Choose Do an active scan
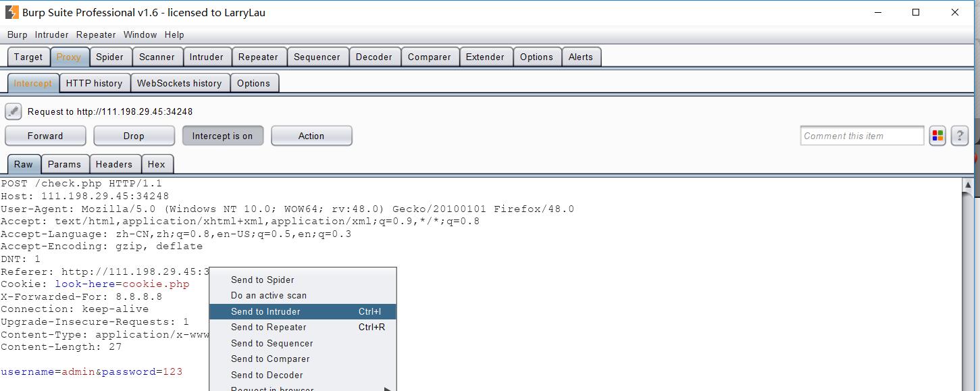This screenshot has height=391, width=980. click(303, 295)
